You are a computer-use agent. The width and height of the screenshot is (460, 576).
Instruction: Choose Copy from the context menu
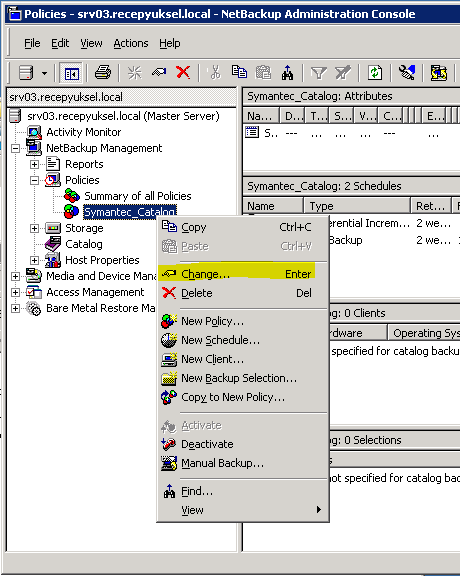pos(242,227)
